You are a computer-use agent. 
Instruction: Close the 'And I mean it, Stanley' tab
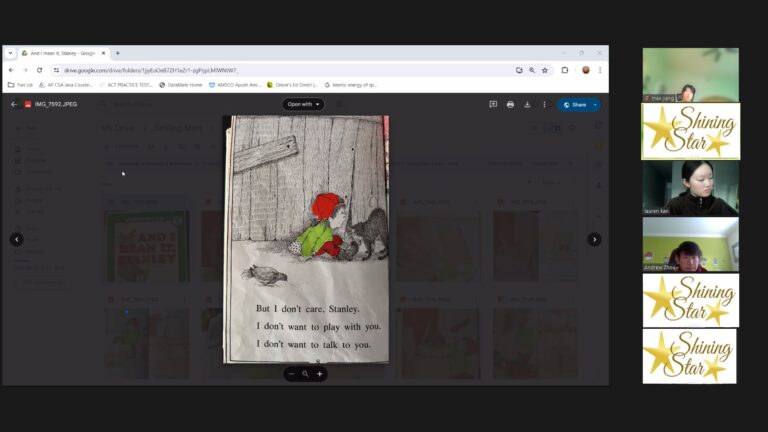tap(103, 53)
